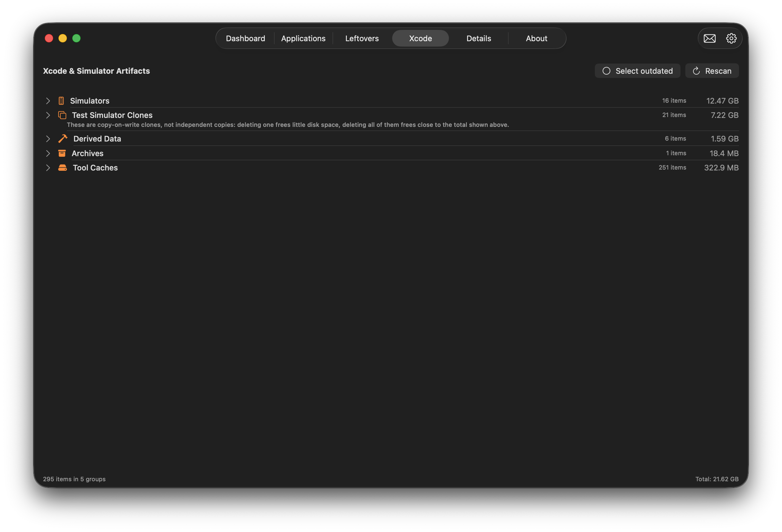This screenshot has width=782, height=532.
Task: Click the Derived Data label
Action: [97, 139]
